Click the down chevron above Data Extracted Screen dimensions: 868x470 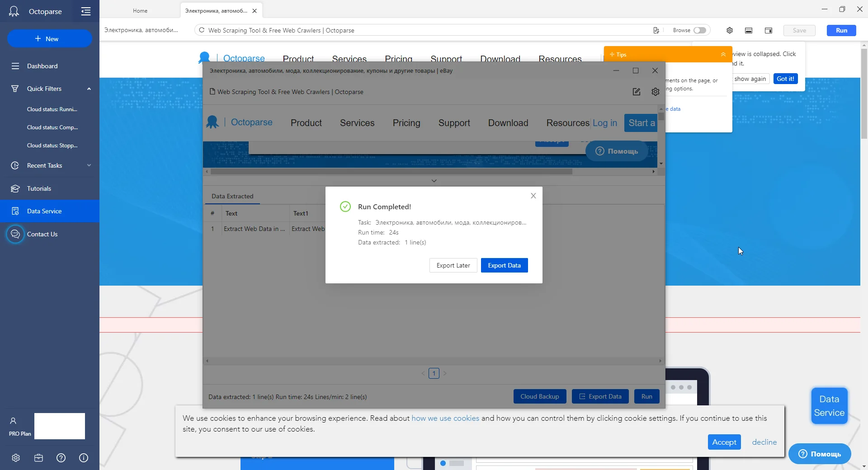434,181
